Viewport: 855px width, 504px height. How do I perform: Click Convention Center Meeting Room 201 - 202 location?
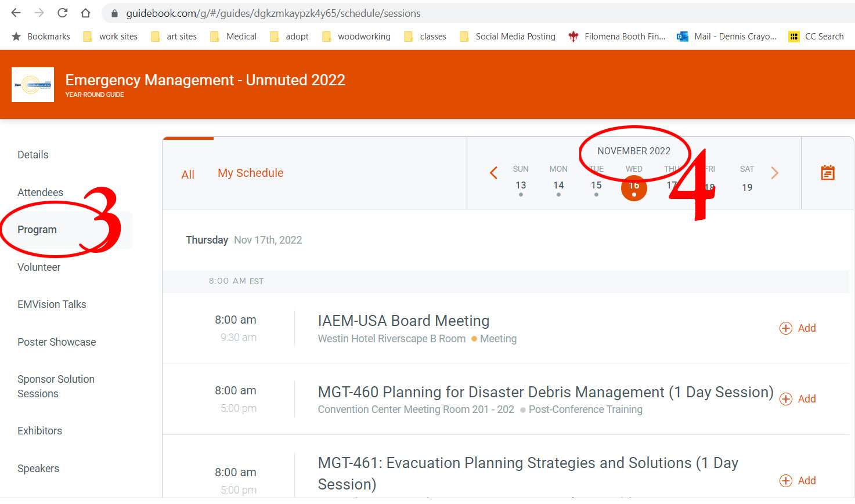tap(416, 409)
